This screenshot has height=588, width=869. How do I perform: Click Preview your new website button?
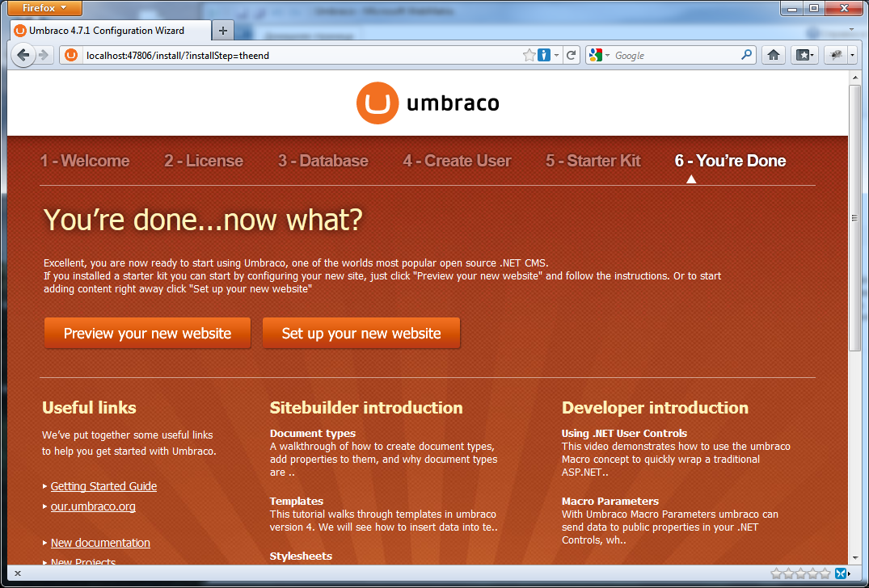coord(147,334)
